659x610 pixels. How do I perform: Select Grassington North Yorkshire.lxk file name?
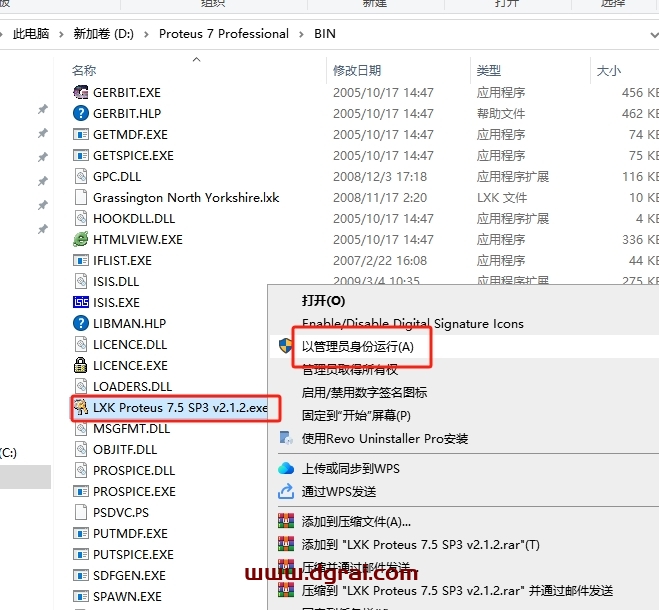[186, 198]
